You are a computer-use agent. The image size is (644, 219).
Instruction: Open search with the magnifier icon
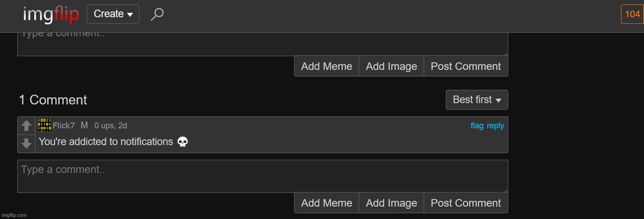pos(157,15)
